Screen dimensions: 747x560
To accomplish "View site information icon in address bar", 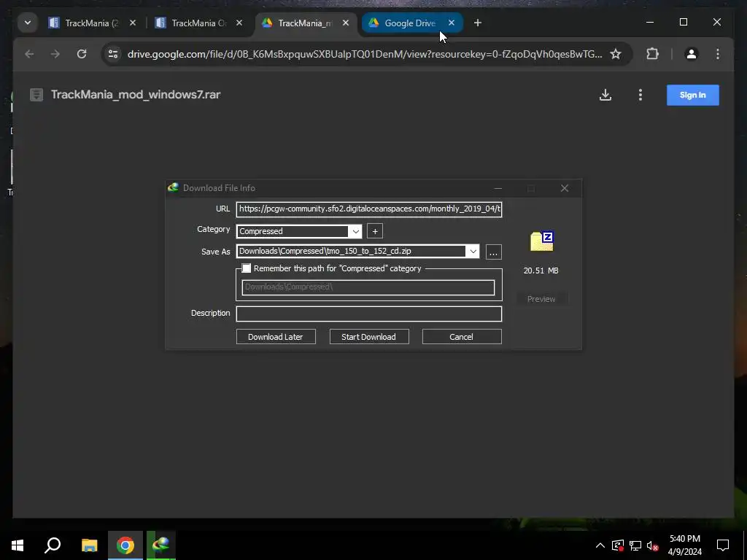I will tap(113, 54).
